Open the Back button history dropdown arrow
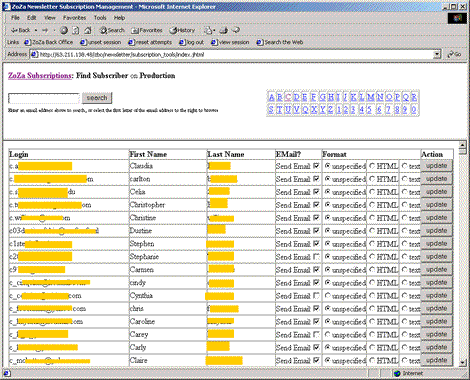 tap(36, 30)
